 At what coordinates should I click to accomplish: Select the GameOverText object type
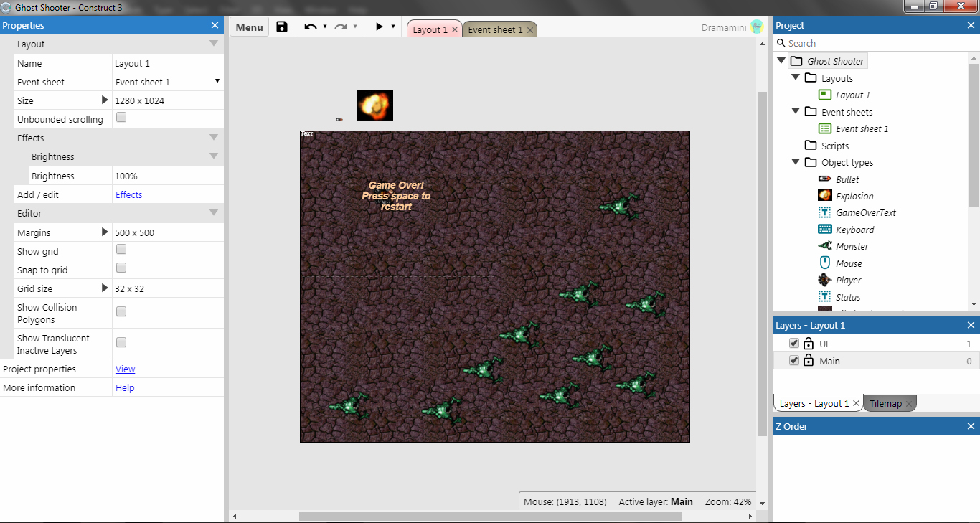coord(865,212)
